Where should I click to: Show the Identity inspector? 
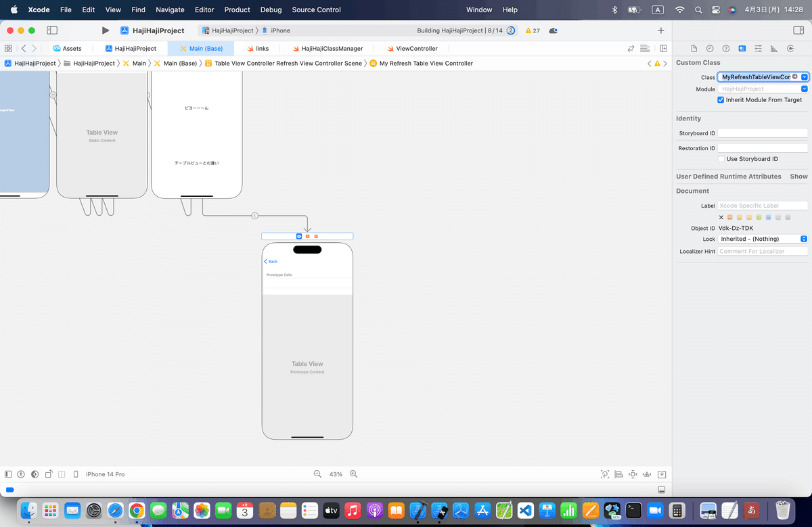742,49
